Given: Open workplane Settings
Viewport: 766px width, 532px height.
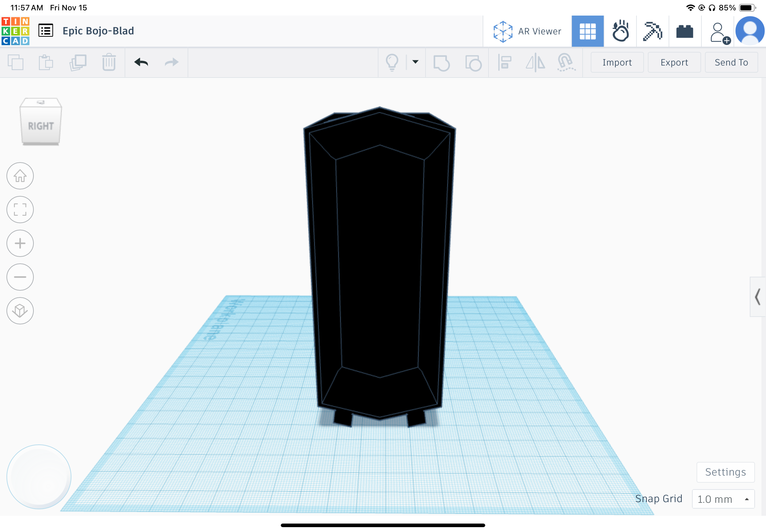Looking at the screenshot, I should pyautogui.click(x=725, y=472).
